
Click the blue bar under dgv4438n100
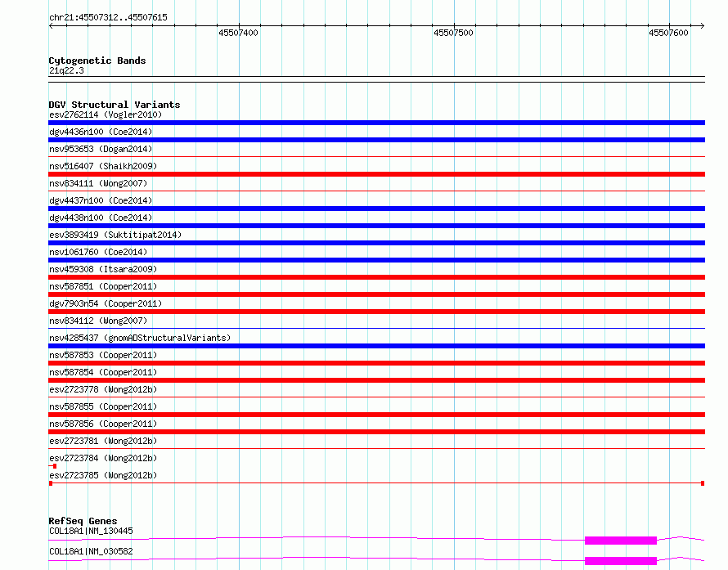(x=376, y=226)
